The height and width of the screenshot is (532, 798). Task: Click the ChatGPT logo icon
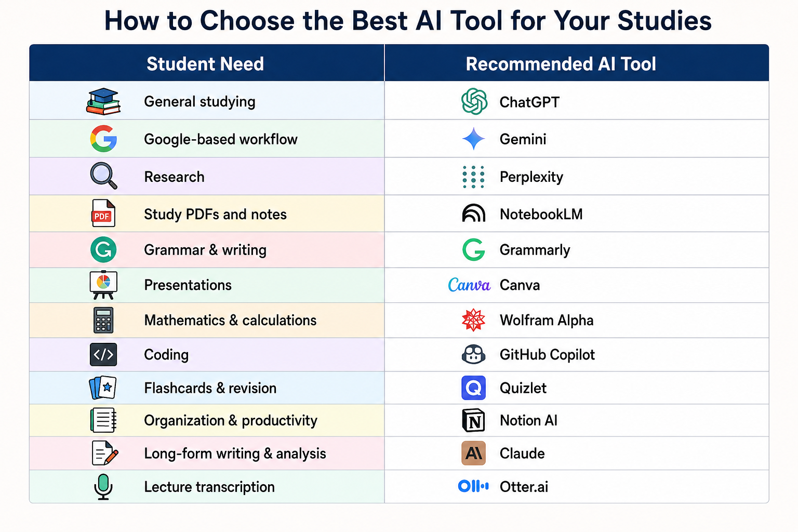point(474,101)
